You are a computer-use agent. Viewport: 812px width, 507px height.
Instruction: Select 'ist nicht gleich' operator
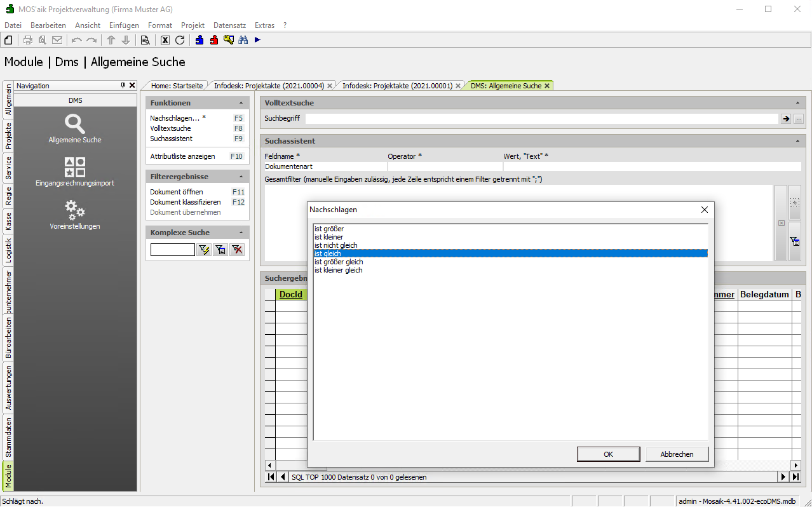(x=335, y=245)
